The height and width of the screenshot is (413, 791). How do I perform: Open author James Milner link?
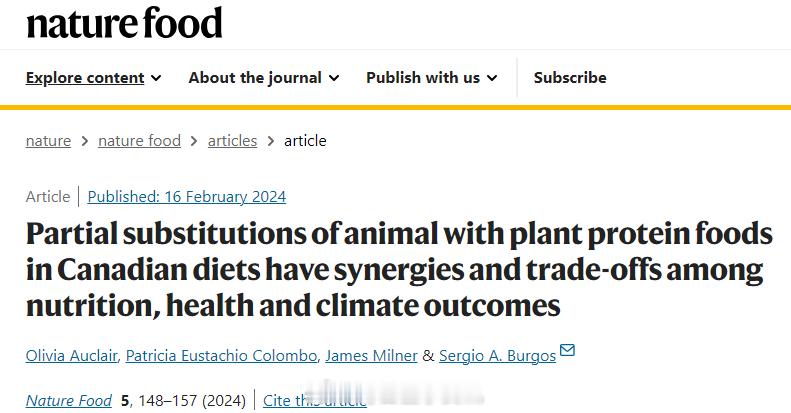[371, 356]
